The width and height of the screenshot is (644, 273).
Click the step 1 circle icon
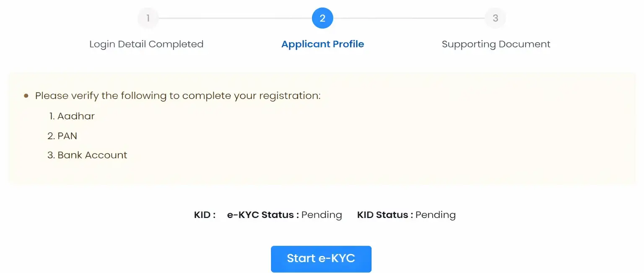[148, 18]
